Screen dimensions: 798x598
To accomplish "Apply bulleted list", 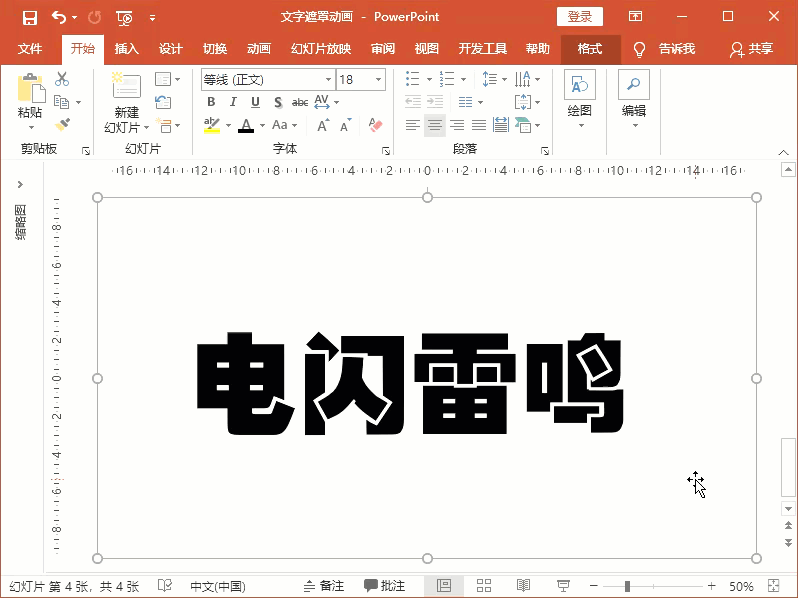I will click(x=413, y=79).
